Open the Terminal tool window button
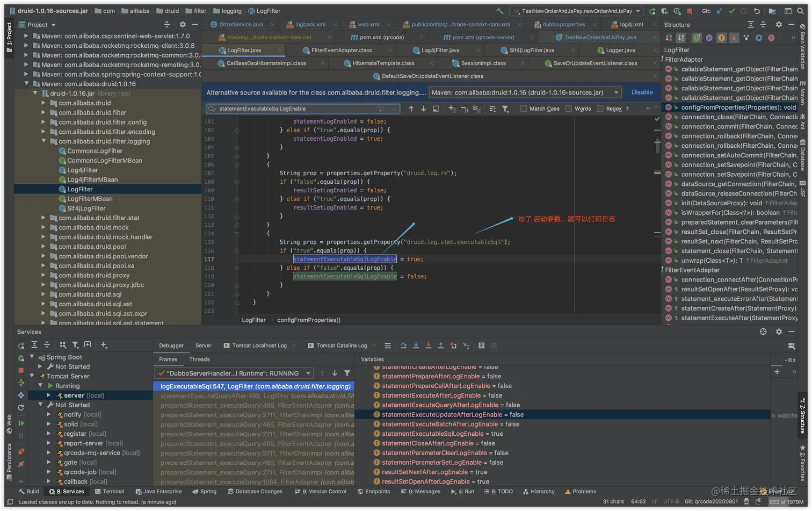 tap(109, 492)
